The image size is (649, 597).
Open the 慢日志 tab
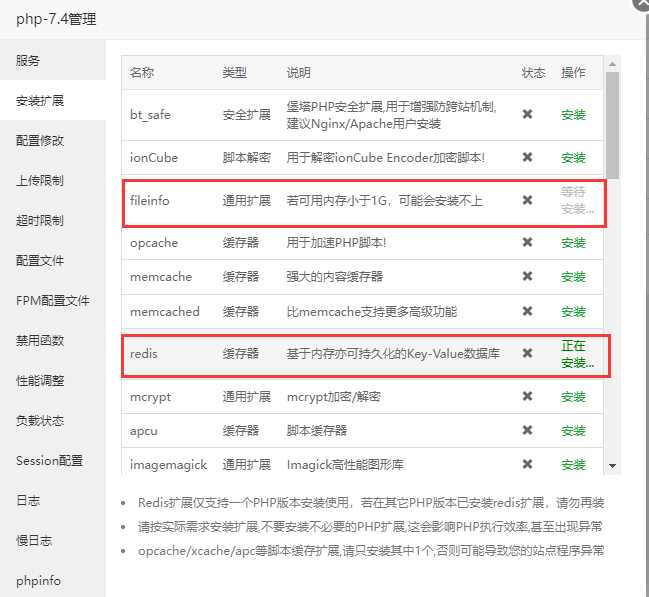click(x=53, y=541)
